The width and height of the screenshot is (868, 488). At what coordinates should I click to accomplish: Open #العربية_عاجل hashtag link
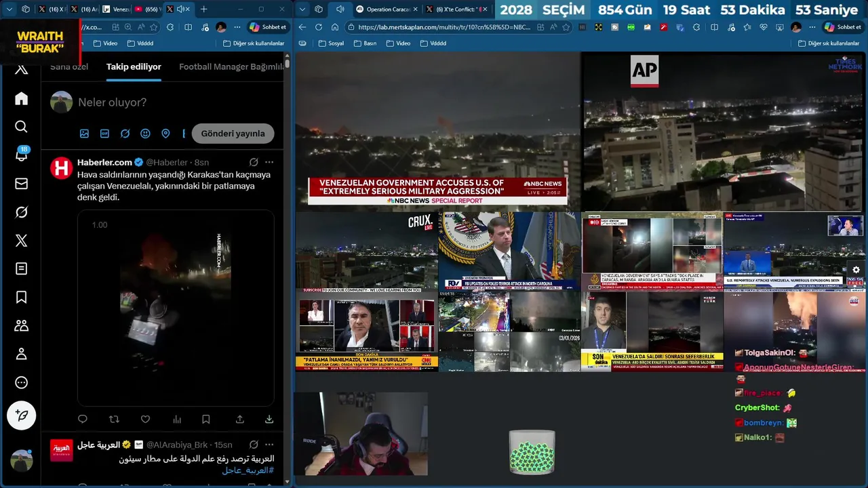click(x=248, y=470)
